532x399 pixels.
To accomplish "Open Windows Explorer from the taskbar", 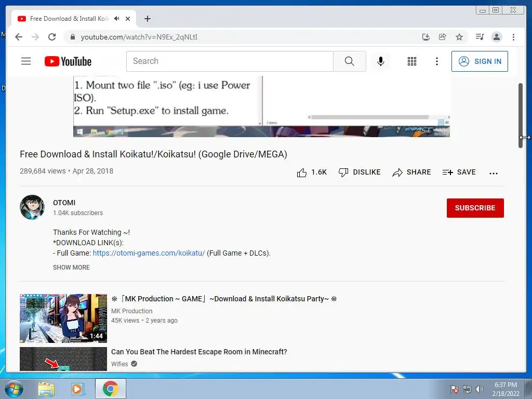I will tap(46, 389).
